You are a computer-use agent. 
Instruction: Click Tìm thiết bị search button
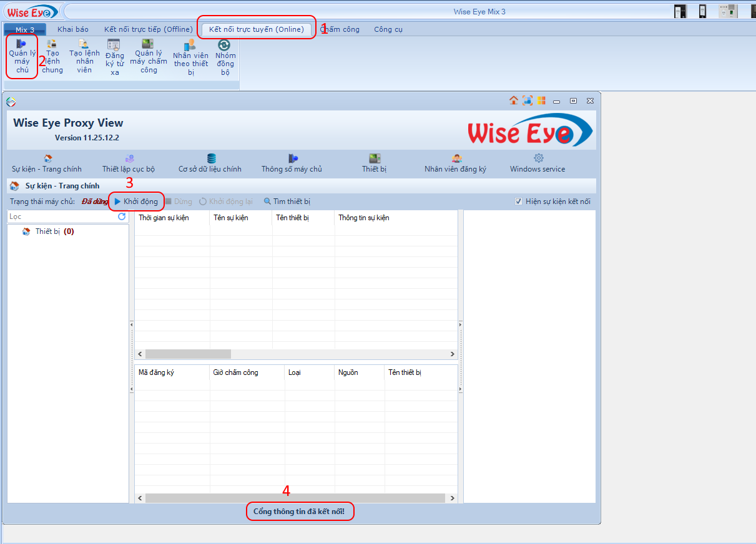click(x=287, y=202)
